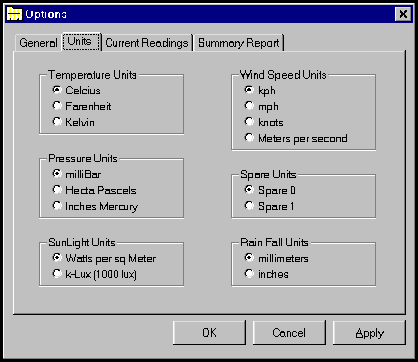Screen dimensions: 418x362
Task: Choose Spare 1 option
Action: tap(270, 206)
